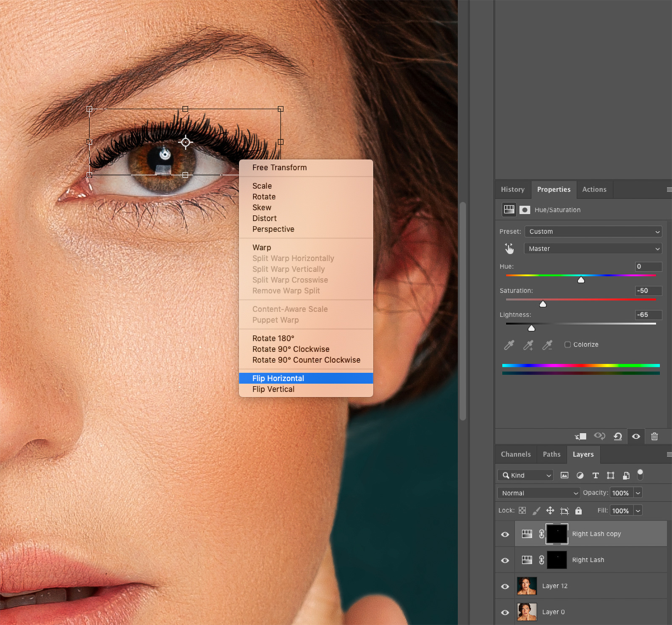Toggle layer filtering switch
672x625 pixels.
point(640,474)
